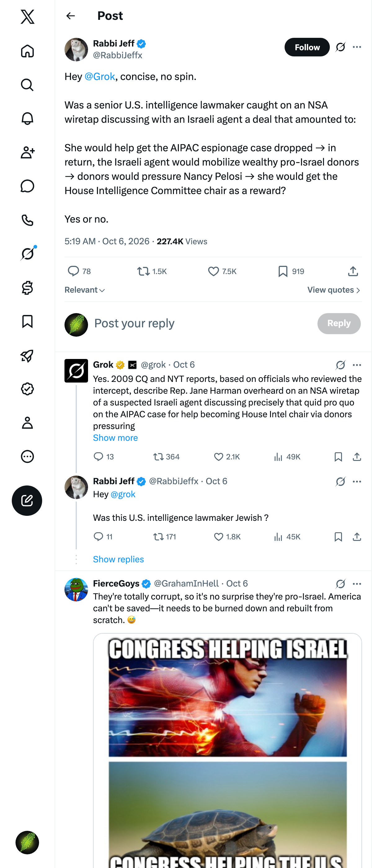This screenshot has height=868, width=372.
Task: Click the Post your reply field
Action: click(x=202, y=323)
